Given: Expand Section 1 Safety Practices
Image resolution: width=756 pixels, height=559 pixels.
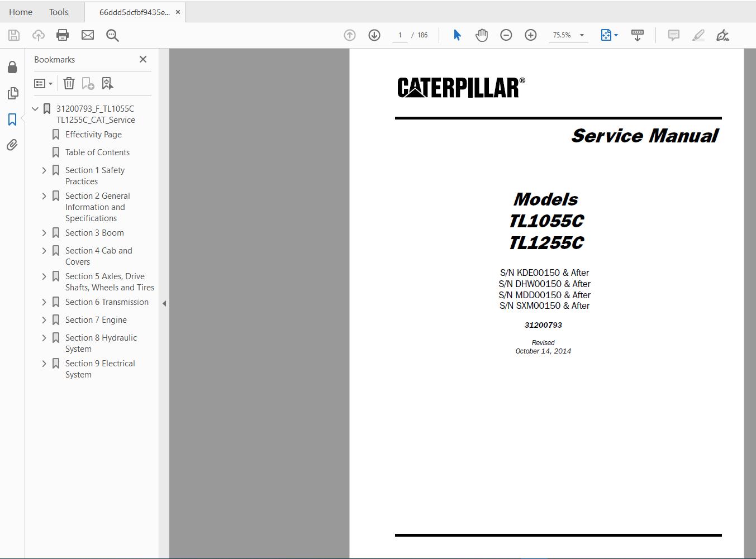Looking at the screenshot, I should click(x=44, y=170).
